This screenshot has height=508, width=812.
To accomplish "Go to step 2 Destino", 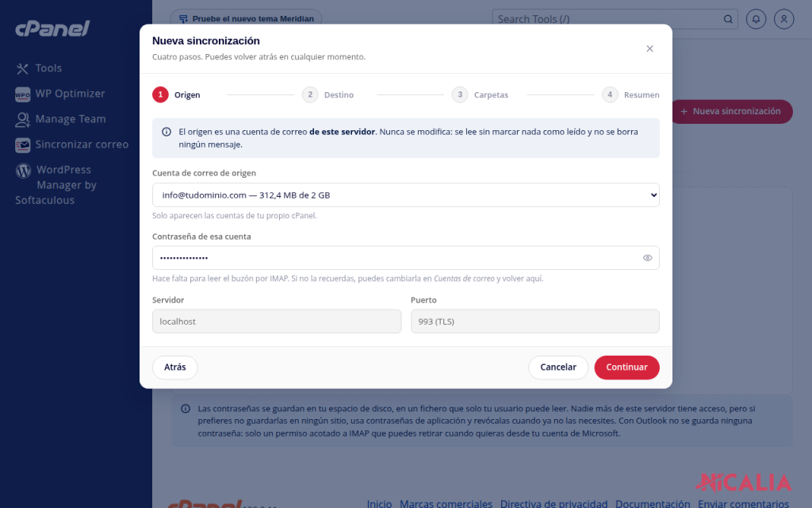I will [x=327, y=95].
